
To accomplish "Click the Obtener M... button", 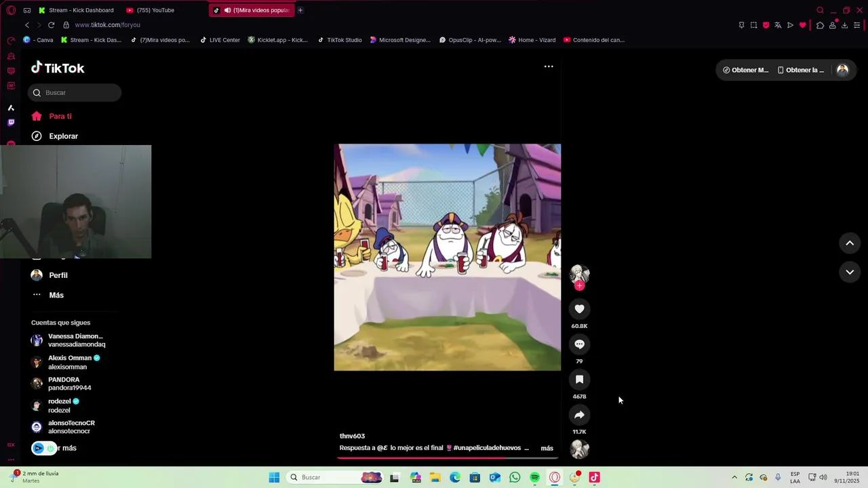I will tap(745, 70).
